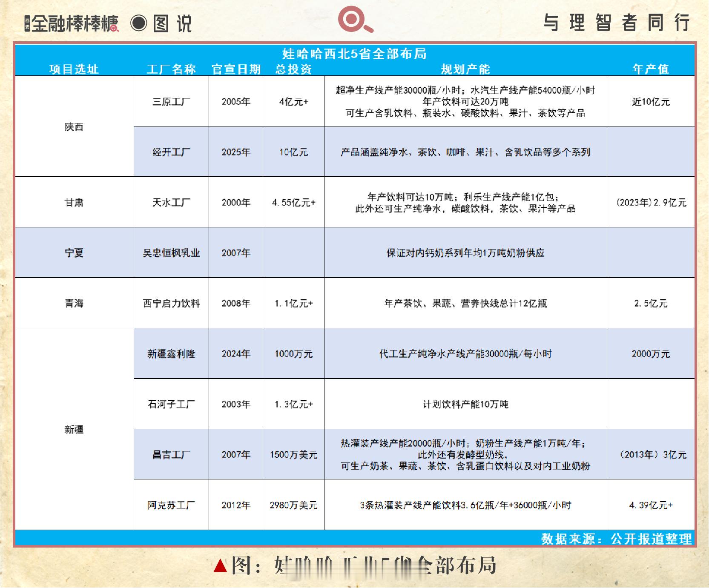Click the 昌吉工厂 cell

pyautogui.click(x=171, y=455)
